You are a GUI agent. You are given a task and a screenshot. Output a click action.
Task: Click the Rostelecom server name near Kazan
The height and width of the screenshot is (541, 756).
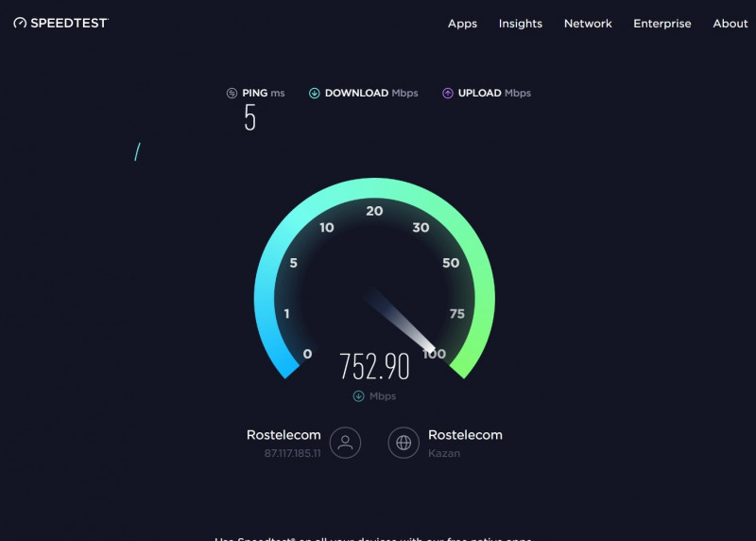coord(465,435)
